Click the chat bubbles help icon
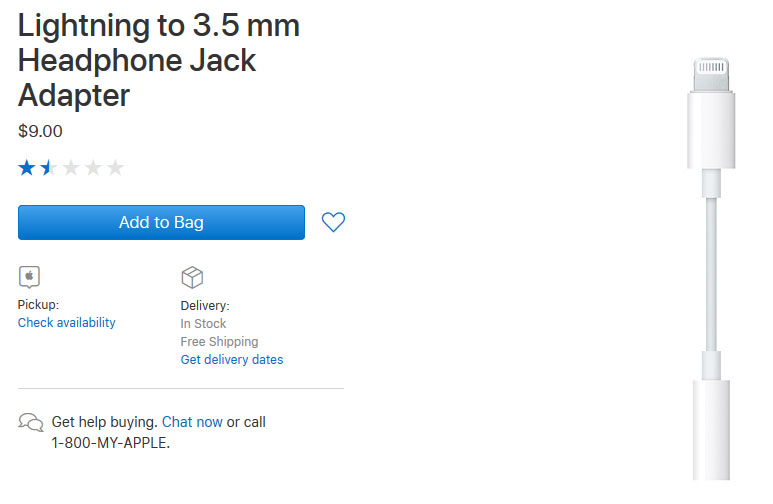This screenshot has height=504, width=773. pos(31,423)
